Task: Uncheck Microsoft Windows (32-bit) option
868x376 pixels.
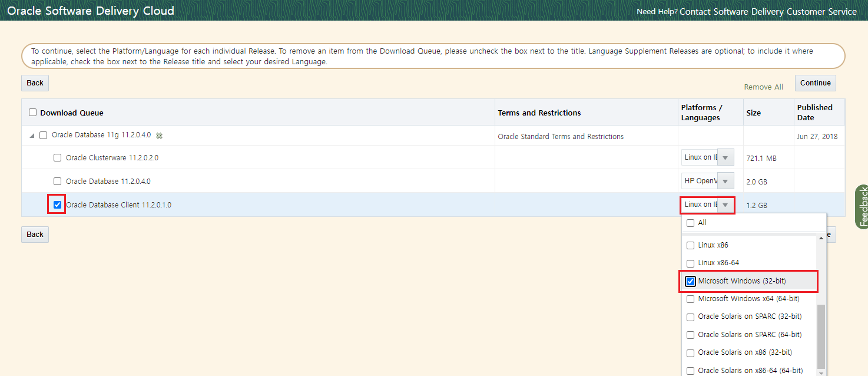Action: [690, 281]
